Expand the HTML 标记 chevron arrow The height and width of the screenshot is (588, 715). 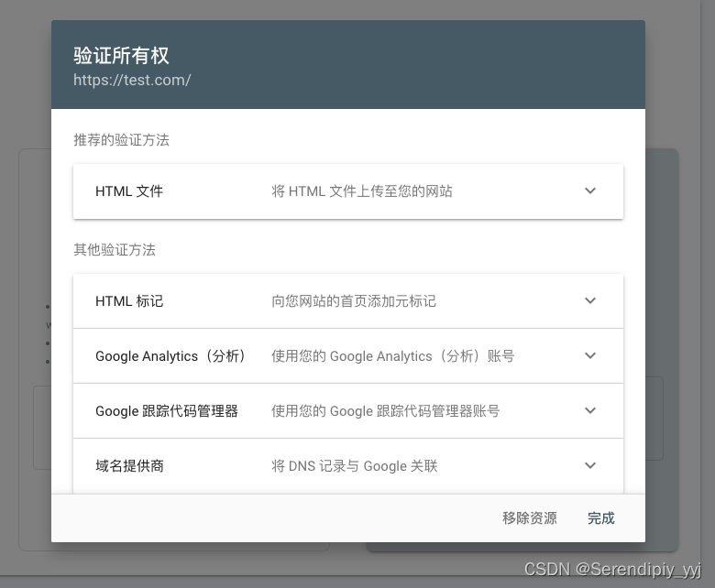[x=590, y=300]
